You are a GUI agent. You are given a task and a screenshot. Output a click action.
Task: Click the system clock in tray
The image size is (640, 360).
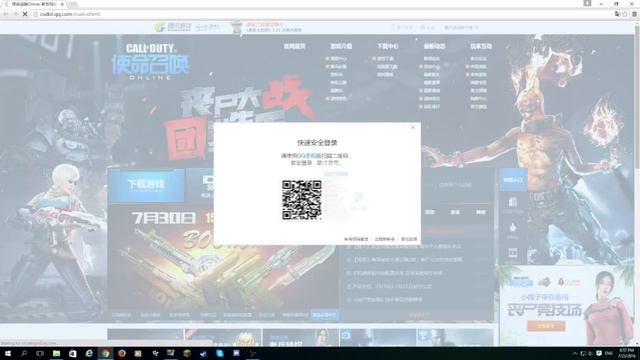(x=627, y=353)
